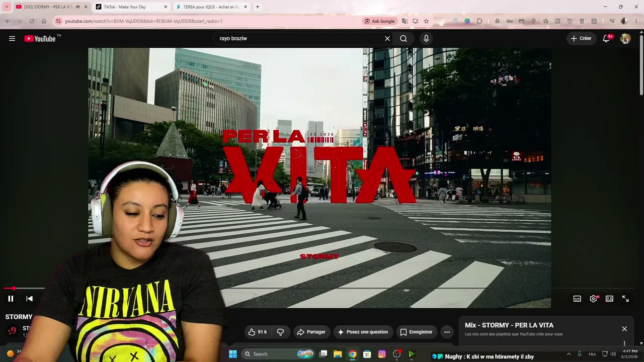
Task: Toggle video subtitles
Action: (578, 299)
